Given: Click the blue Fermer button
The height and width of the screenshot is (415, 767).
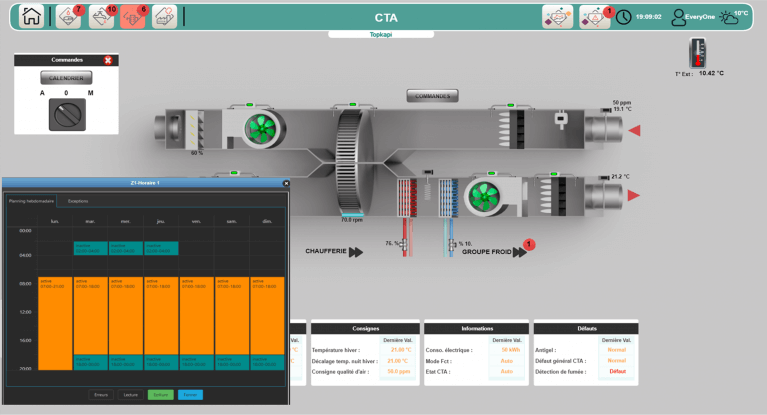Looking at the screenshot, I should click(190, 394).
